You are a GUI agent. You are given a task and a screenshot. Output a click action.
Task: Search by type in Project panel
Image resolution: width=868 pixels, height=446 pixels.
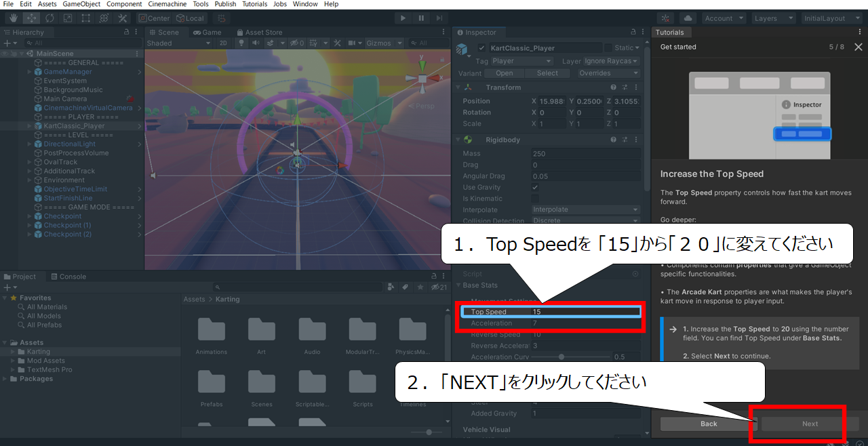(391, 287)
